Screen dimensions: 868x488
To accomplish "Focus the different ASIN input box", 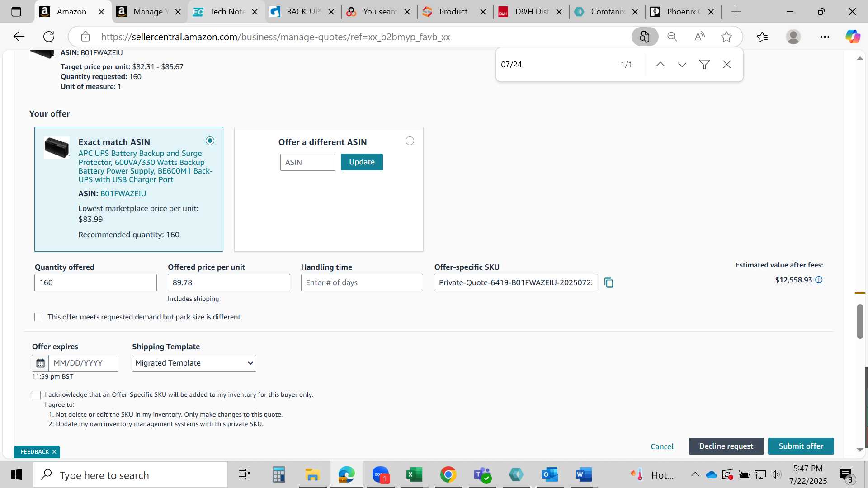I will point(307,162).
